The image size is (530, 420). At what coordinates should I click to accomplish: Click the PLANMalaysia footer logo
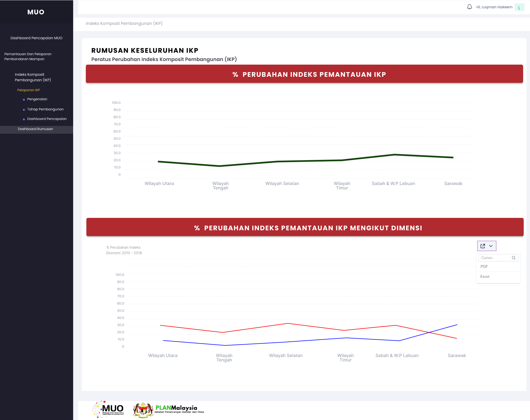coord(168,410)
